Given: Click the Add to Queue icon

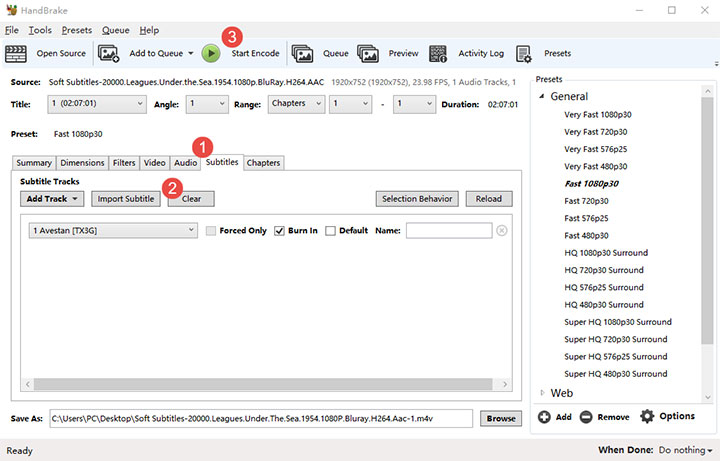Looking at the screenshot, I should coord(109,53).
